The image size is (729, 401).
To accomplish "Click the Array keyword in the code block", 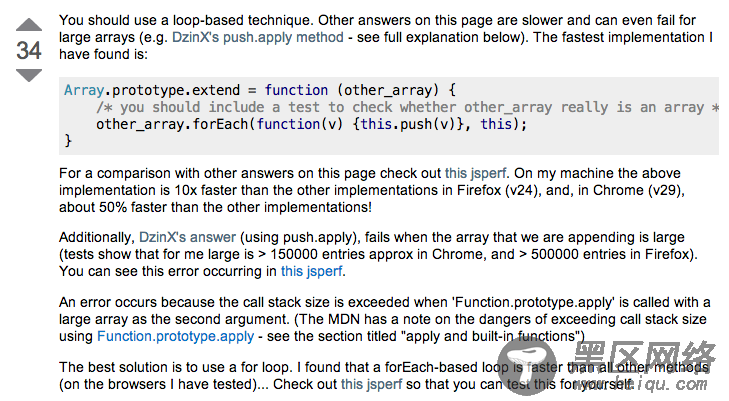I will tap(84, 90).
